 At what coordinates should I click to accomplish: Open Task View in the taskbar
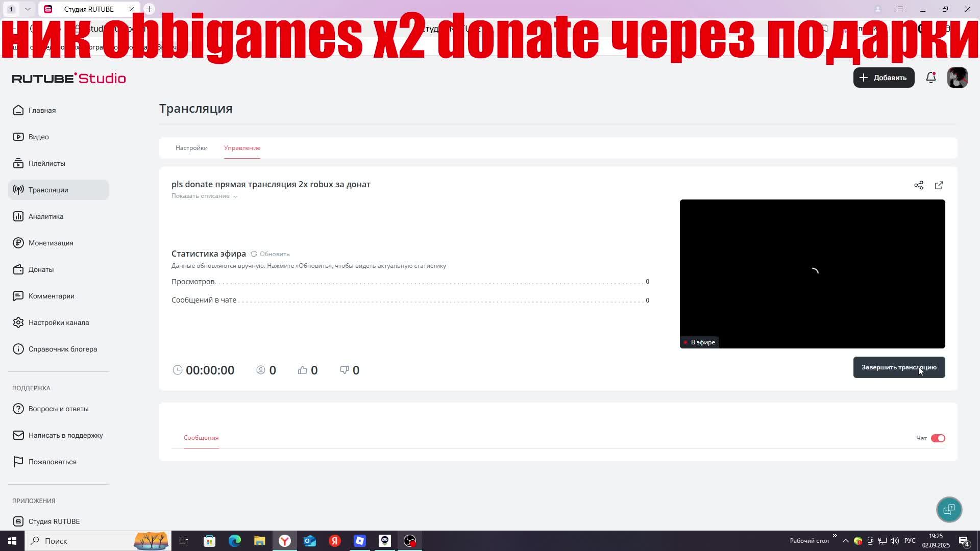click(x=184, y=541)
